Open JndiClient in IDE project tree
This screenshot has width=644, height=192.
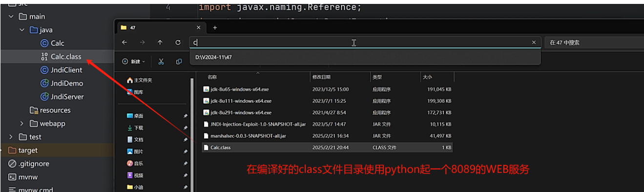click(x=62, y=70)
